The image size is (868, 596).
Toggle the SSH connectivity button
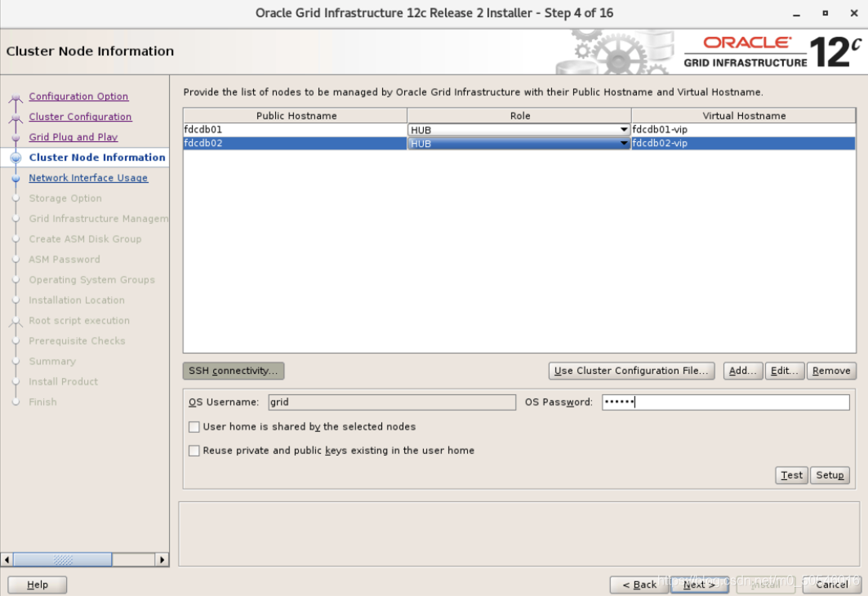234,371
